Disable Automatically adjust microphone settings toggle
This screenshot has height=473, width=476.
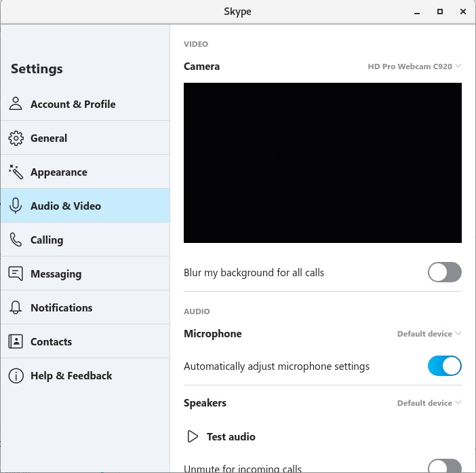pyautogui.click(x=444, y=366)
